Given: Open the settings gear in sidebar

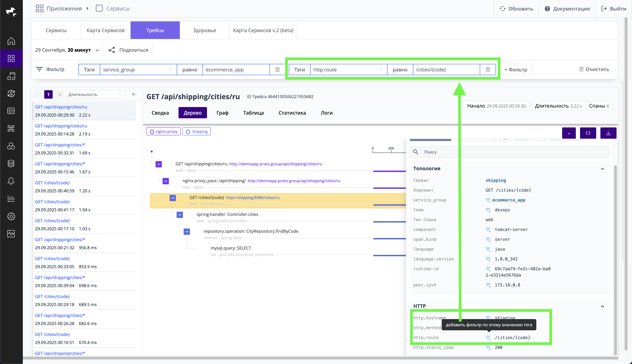Looking at the screenshot, I should [x=11, y=216].
